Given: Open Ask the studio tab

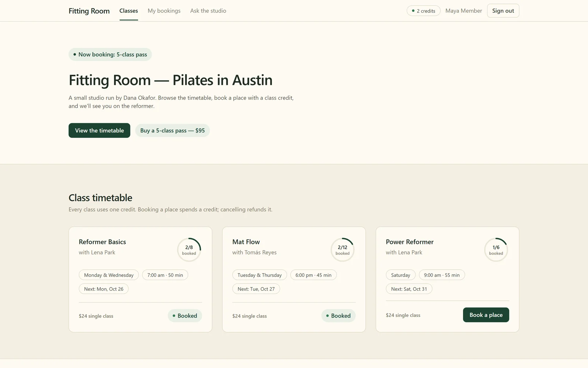Looking at the screenshot, I should pos(208,11).
